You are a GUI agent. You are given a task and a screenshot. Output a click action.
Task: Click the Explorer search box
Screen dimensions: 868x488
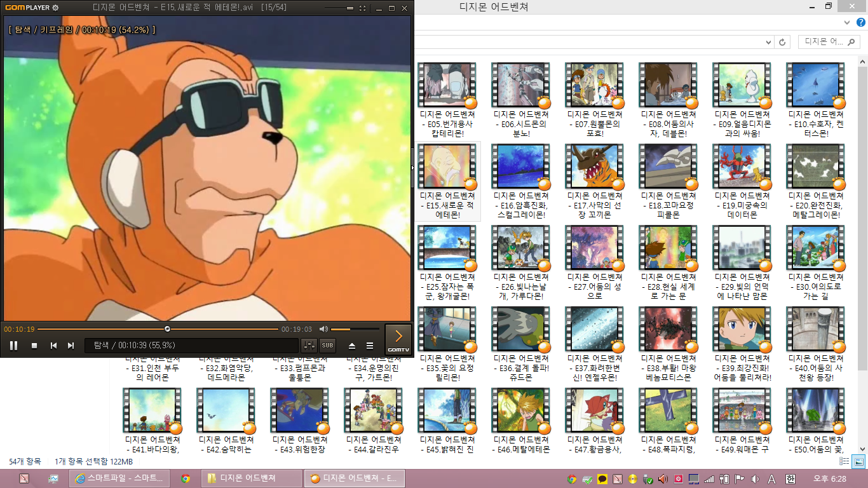(829, 42)
